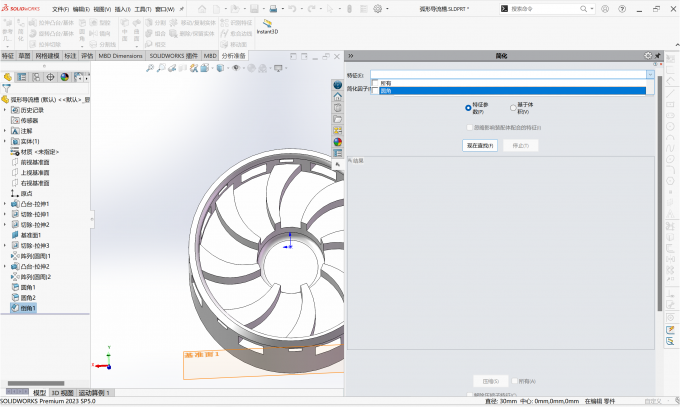Open the File Explorer folder icon in task pane
The image size is (680, 407).
click(x=337, y=119)
